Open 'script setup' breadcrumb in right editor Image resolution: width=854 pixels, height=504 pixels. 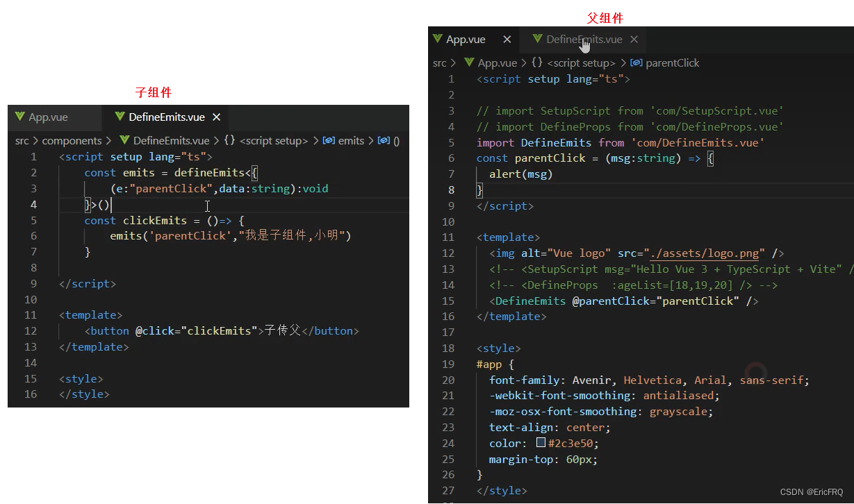(581, 62)
